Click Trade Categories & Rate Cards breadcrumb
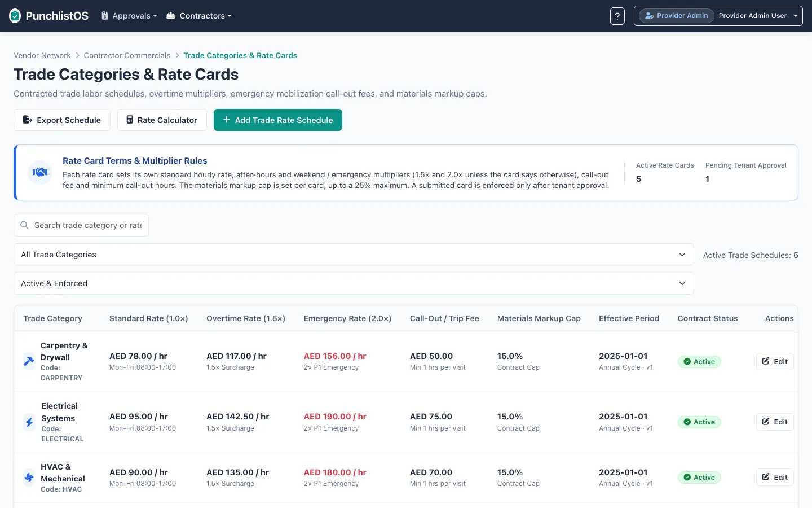 240,55
